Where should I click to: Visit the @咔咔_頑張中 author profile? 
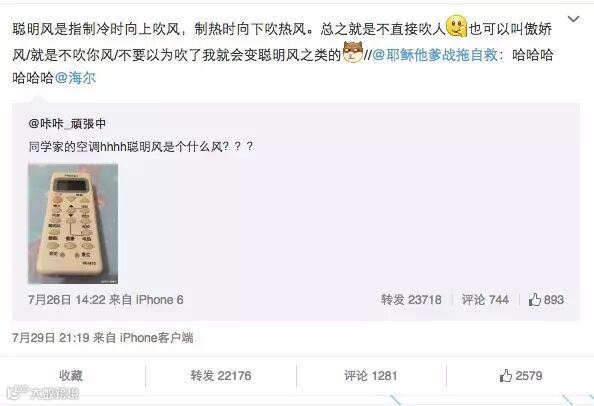click(67, 123)
